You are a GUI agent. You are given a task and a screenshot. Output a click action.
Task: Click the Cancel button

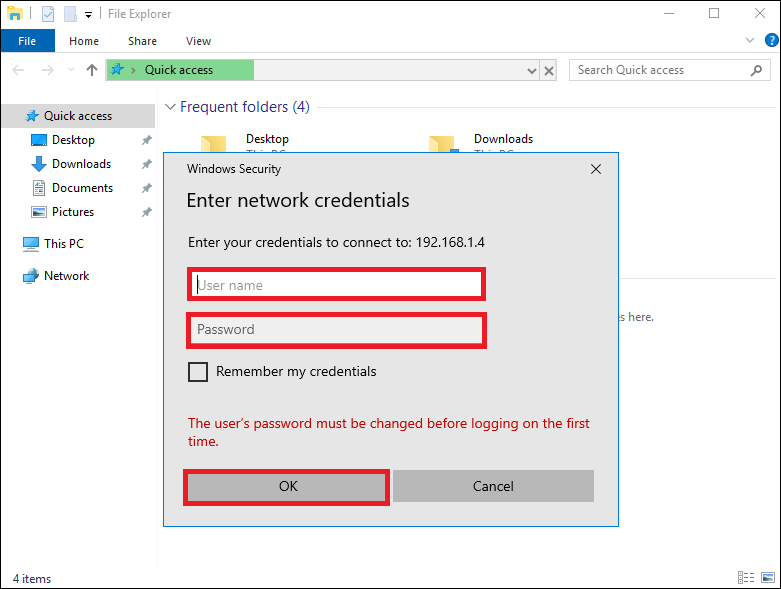(493, 486)
